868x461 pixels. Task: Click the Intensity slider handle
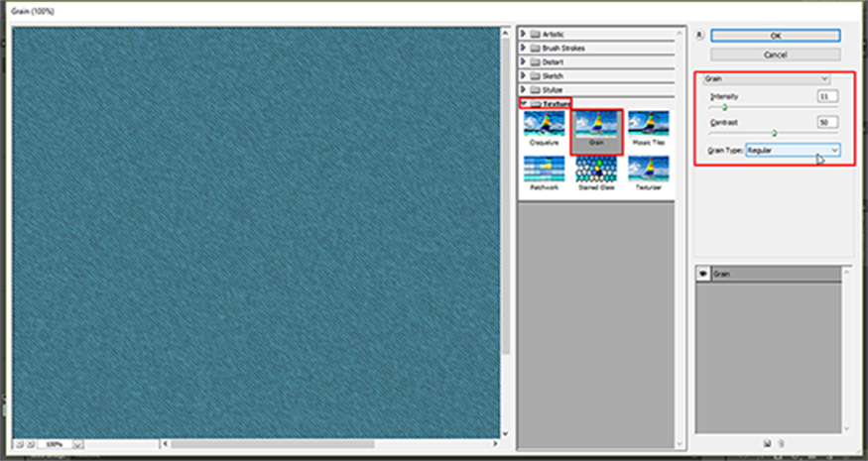724,107
